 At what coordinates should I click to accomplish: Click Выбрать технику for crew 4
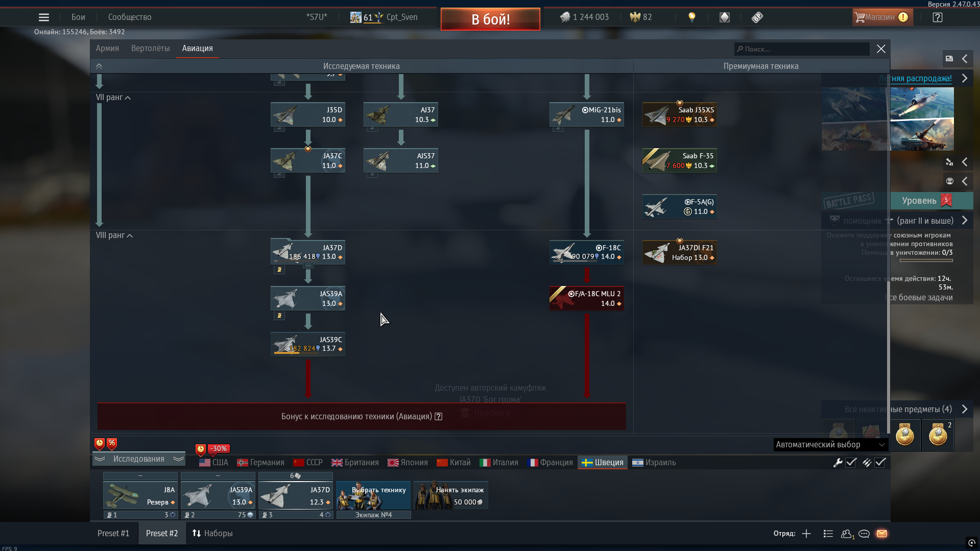point(373,495)
